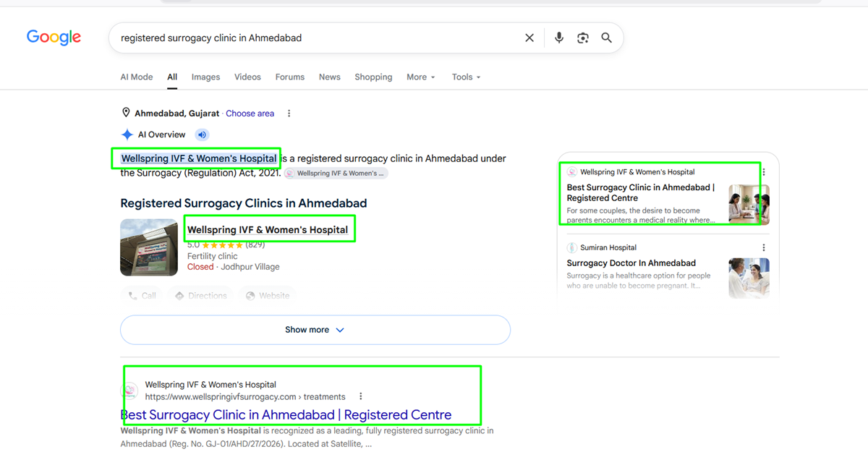The width and height of the screenshot is (868, 452).
Task: Click the magnifying glass search icon
Action: [x=607, y=38]
